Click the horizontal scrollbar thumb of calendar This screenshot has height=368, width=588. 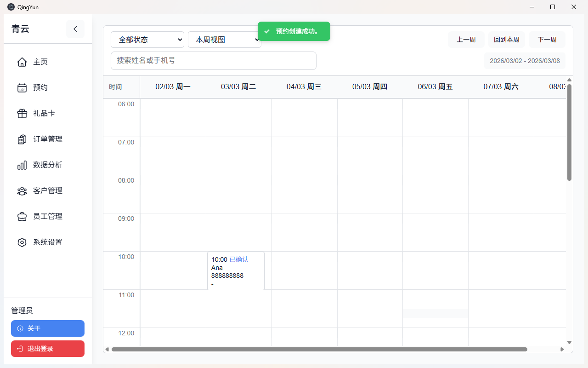point(319,349)
